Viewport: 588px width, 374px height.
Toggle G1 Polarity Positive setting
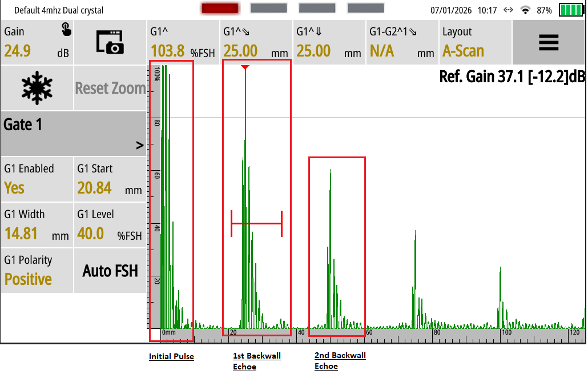pyautogui.click(x=37, y=271)
